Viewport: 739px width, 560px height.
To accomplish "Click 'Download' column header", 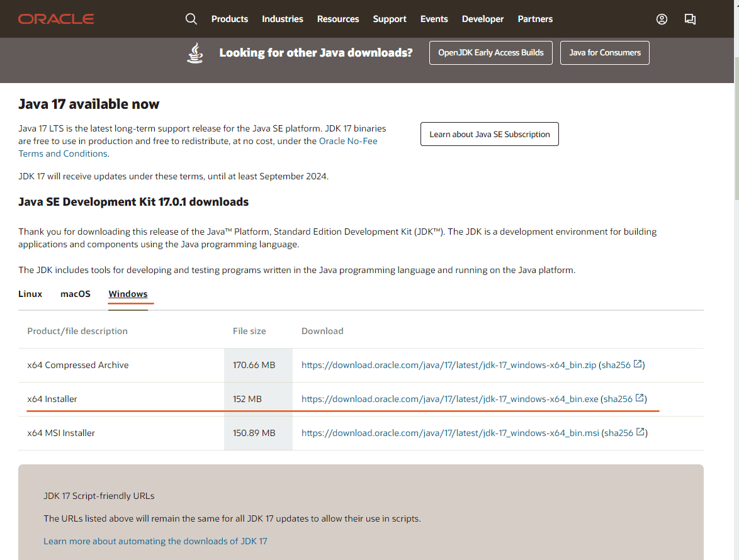I will tap(322, 331).
